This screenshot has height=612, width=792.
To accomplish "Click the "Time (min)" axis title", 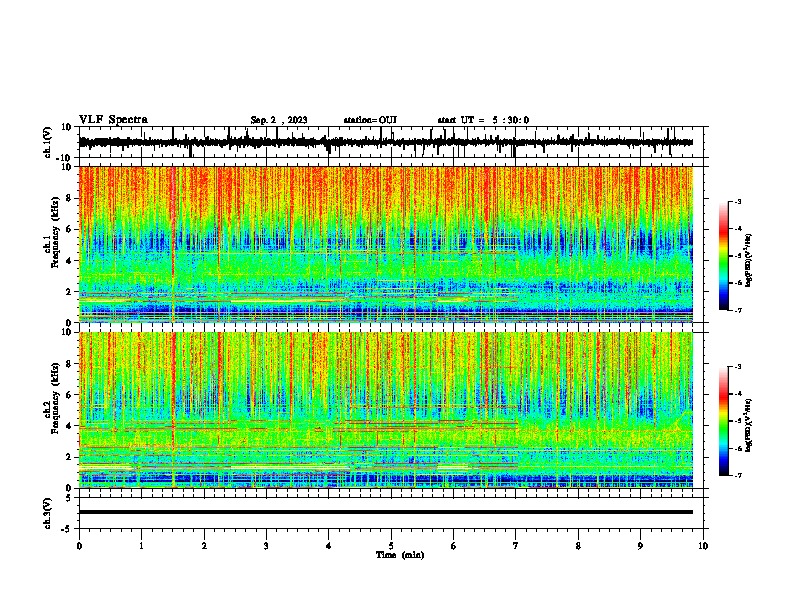I will (x=400, y=555).
